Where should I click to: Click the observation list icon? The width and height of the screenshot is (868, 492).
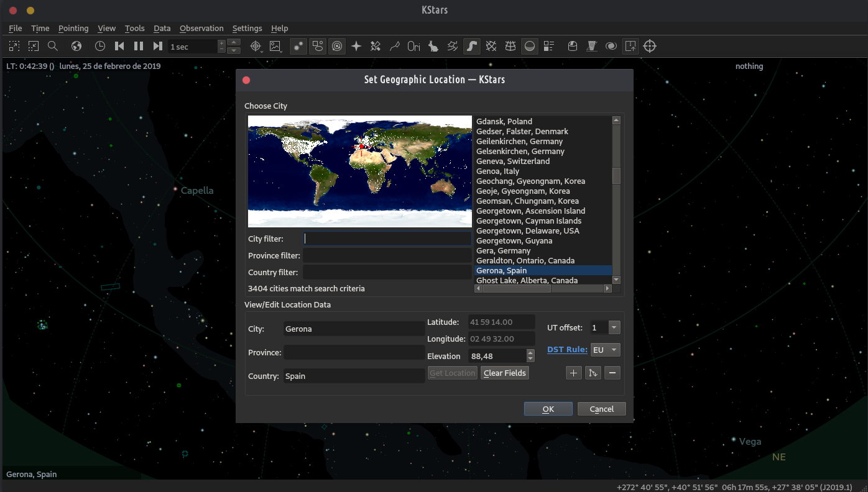click(549, 46)
